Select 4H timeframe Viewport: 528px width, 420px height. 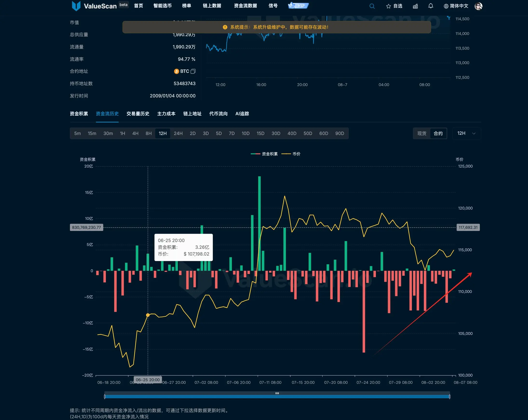coord(135,134)
